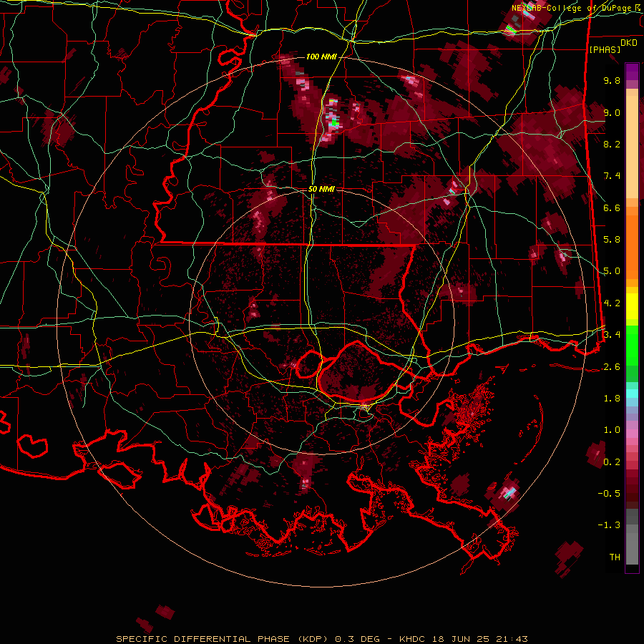Select the 9.0 value on the color scale
This screenshot has height=644, width=644.
(x=612, y=112)
